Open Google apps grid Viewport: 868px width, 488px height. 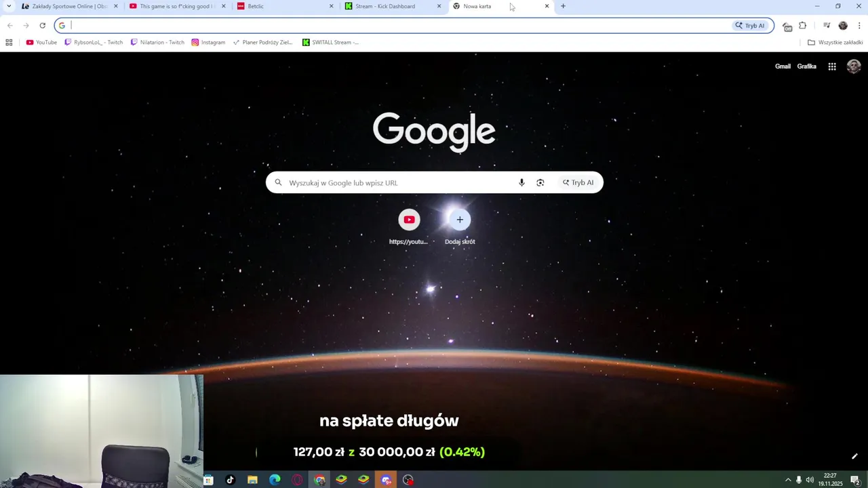click(x=832, y=66)
